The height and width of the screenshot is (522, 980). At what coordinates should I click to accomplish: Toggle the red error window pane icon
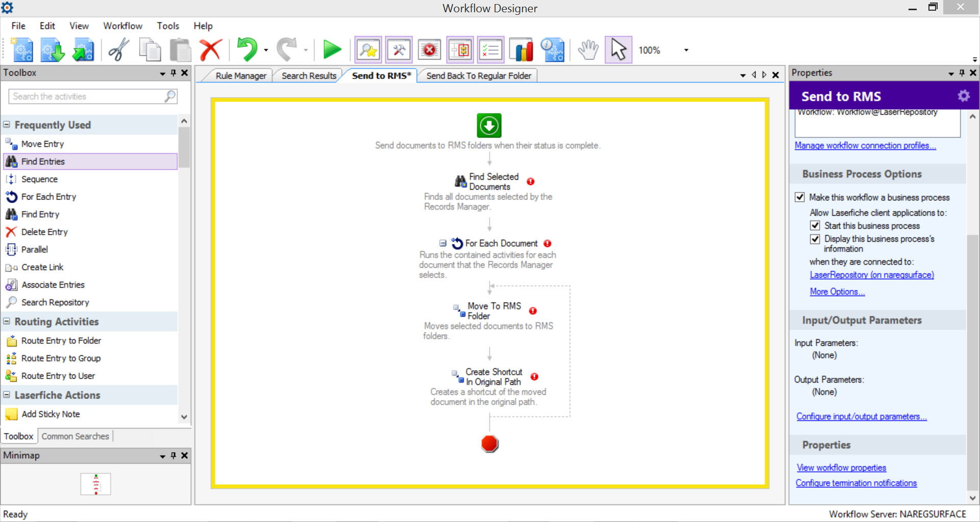pyautogui.click(x=429, y=50)
